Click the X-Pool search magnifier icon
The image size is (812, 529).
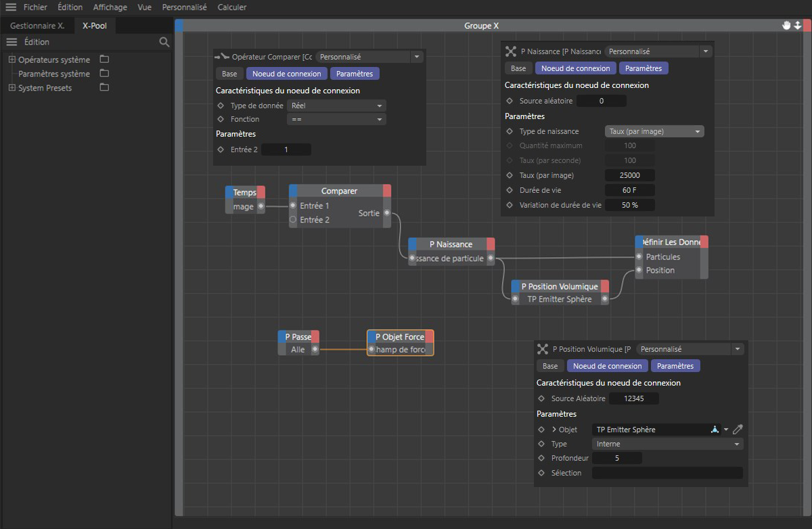pyautogui.click(x=164, y=42)
